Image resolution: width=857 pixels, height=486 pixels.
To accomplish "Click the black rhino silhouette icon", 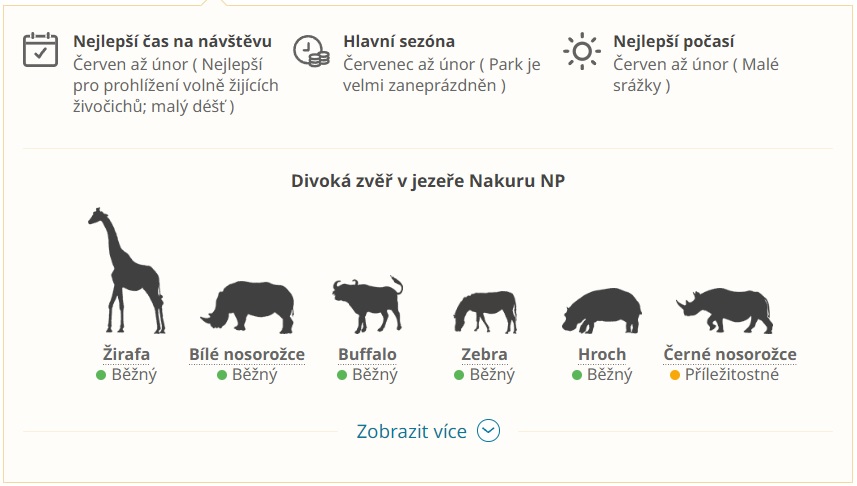I will tap(725, 311).
